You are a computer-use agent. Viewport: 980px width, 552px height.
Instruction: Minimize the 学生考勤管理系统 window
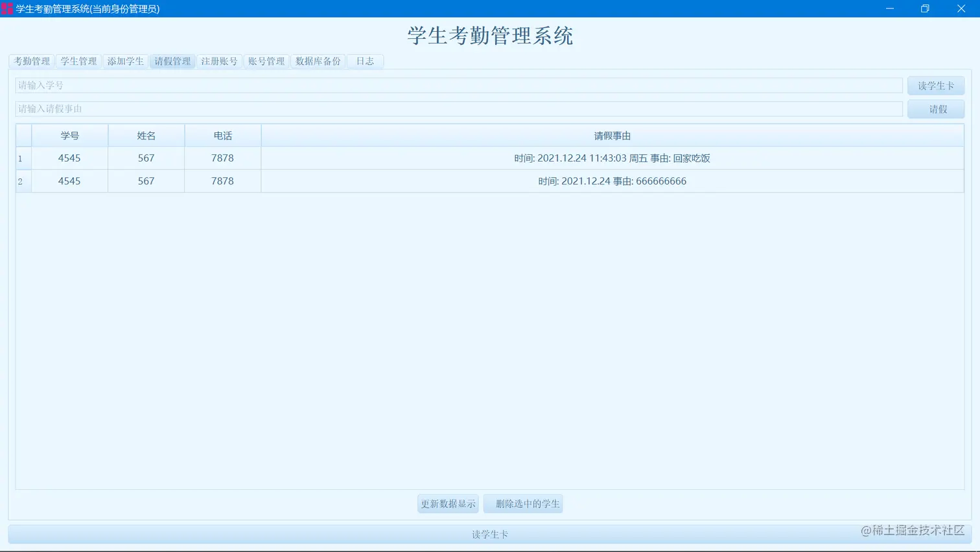(890, 8)
